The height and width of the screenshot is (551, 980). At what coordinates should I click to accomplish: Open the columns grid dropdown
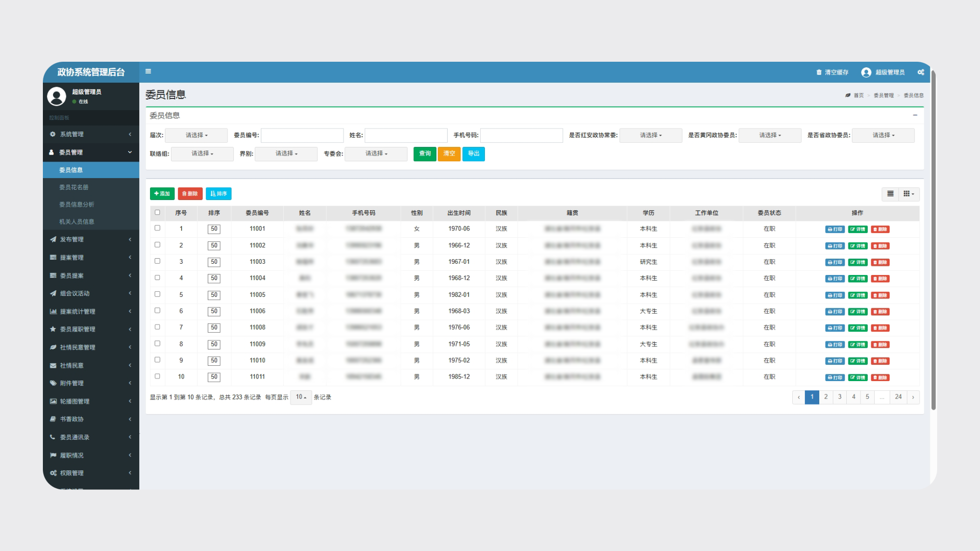coord(909,194)
